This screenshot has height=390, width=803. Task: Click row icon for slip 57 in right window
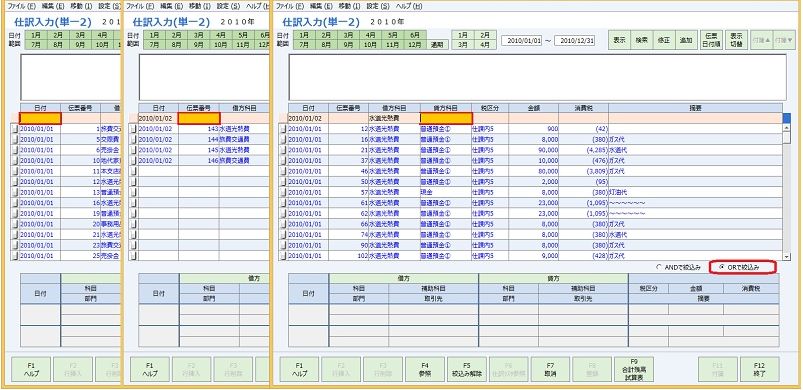pos(283,192)
